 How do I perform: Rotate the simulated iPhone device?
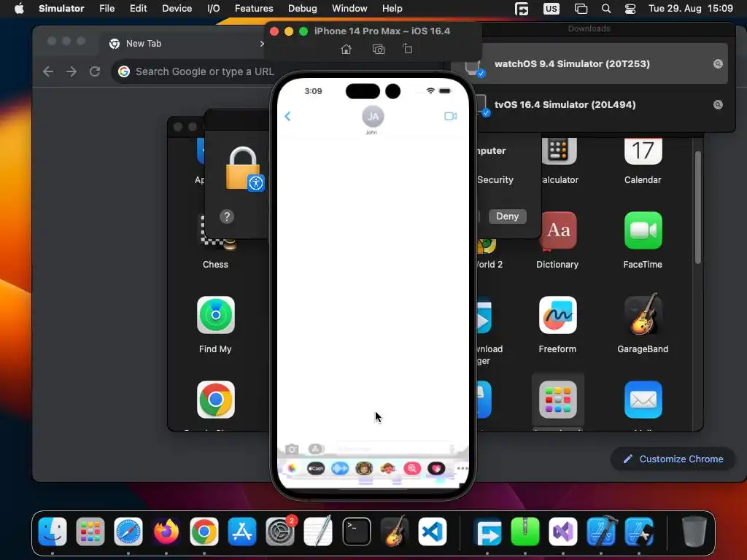click(x=407, y=49)
